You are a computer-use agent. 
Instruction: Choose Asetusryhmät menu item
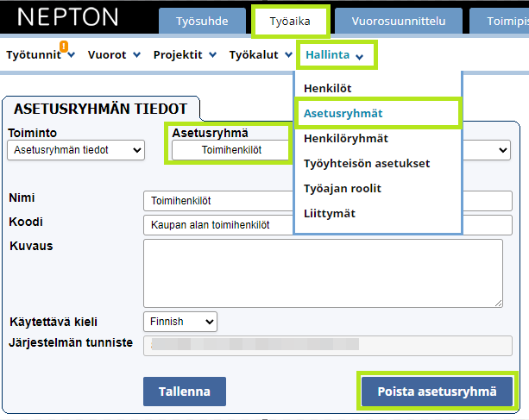tap(343, 113)
